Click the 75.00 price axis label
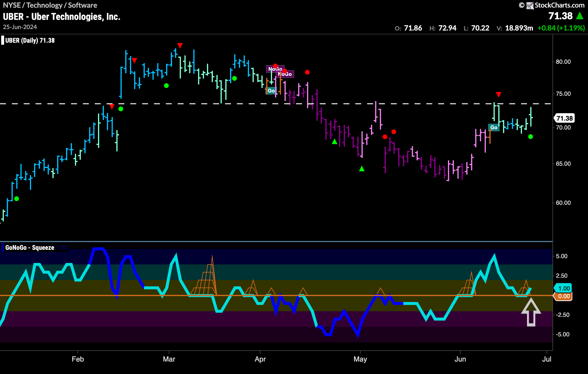 click(563, 94)
